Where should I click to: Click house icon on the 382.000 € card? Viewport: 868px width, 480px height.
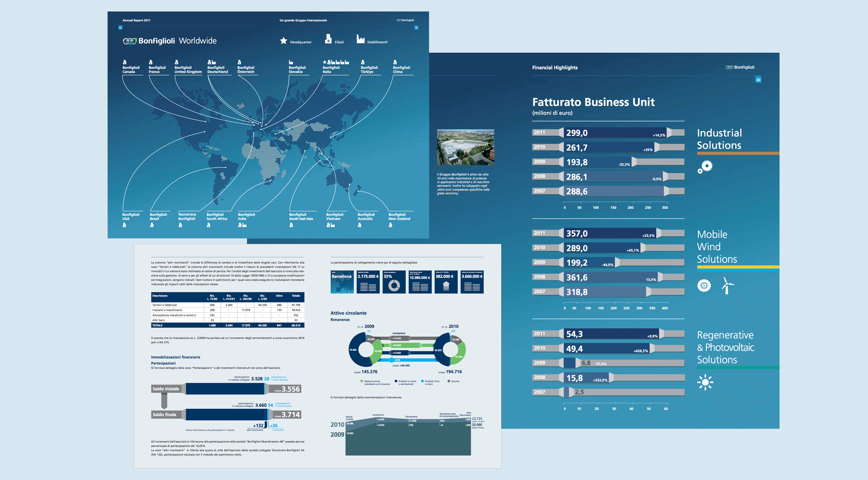point(446,286)
